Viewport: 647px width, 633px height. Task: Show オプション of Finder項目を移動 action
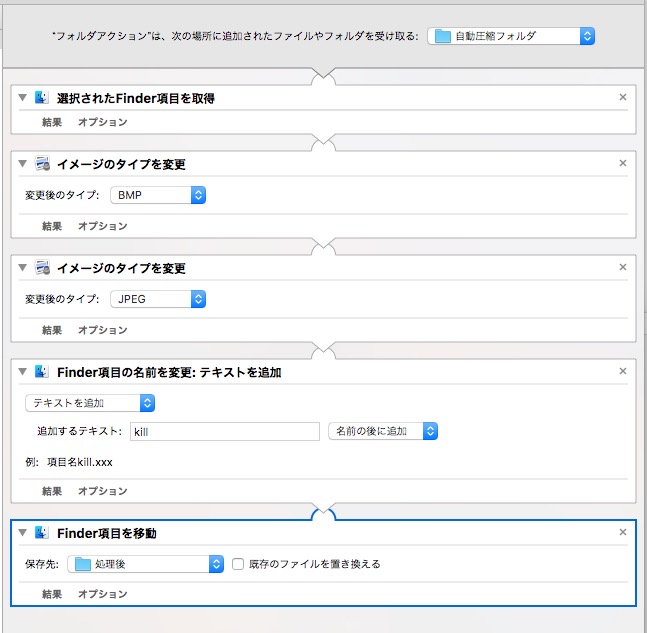click(103, 594)
